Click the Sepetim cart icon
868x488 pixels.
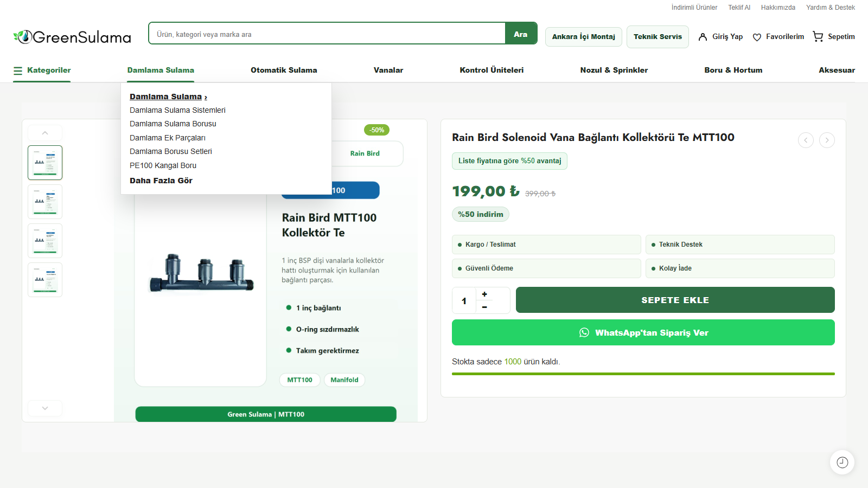point(818,36)
